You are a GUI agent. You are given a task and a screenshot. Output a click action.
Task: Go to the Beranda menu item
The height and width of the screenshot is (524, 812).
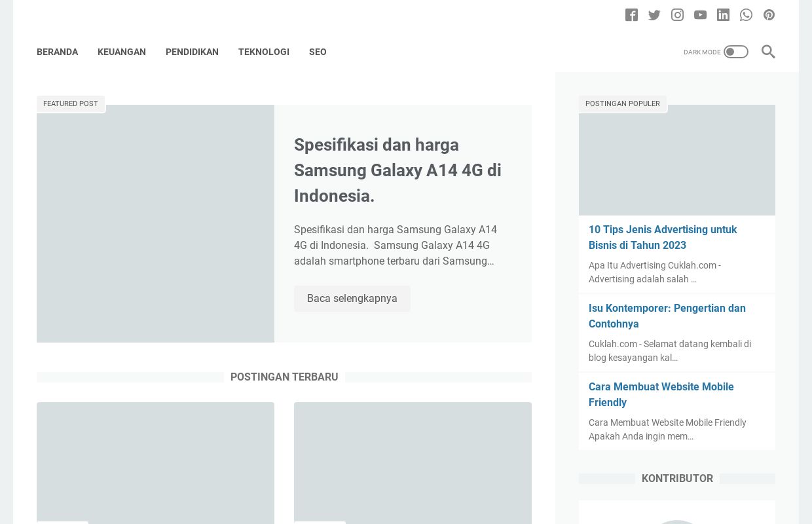click(x=57, y=52)
